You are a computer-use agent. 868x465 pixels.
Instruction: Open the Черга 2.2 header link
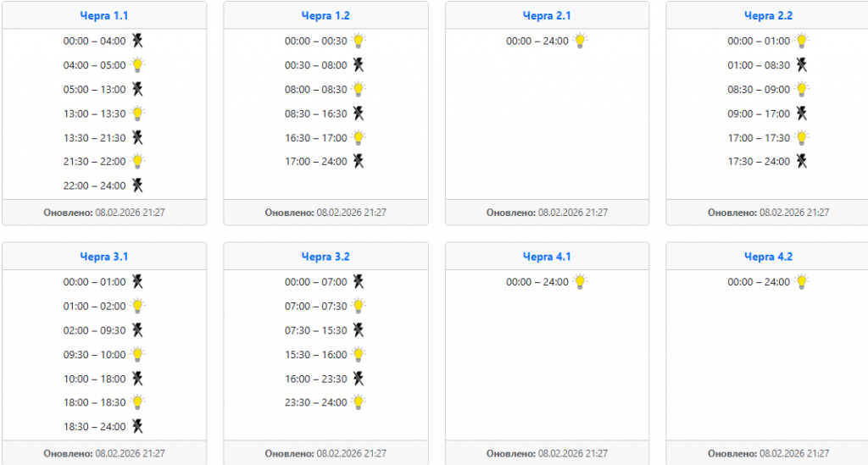tap(768, 15)
